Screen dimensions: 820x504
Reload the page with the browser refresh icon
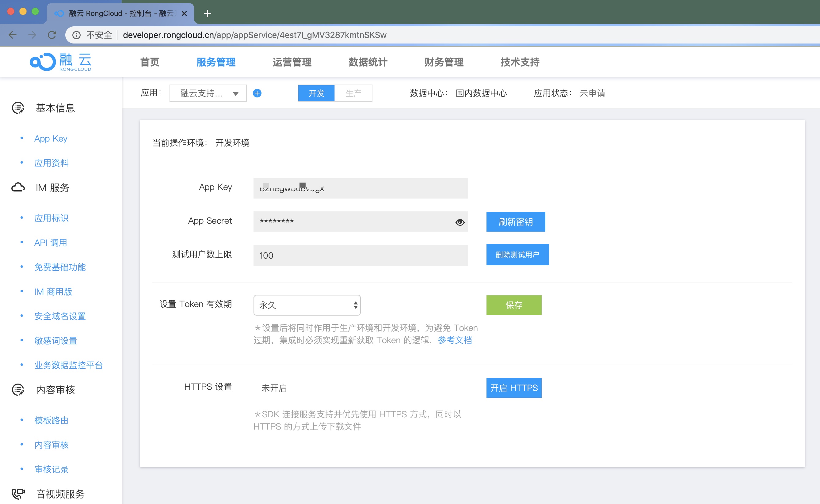(52, 35)
